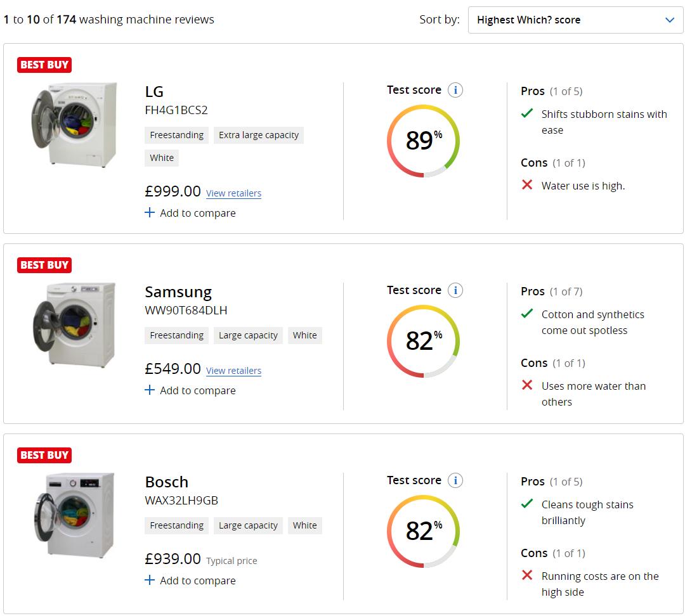Viewport: 685px width, 616px height.
Task: Click the LG washing machine image
Action: pyautogui.click(x=74, y=124)
